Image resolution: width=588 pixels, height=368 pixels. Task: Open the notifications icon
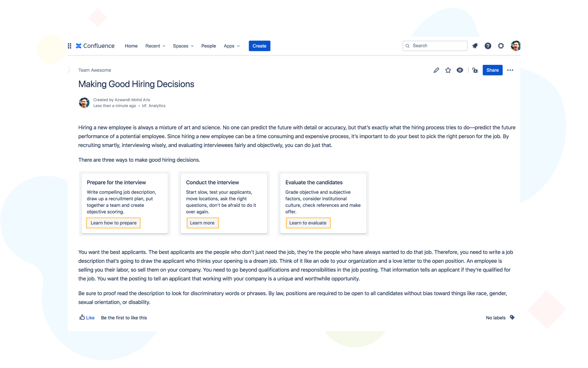pyautogui.click(x=475, y=46)
